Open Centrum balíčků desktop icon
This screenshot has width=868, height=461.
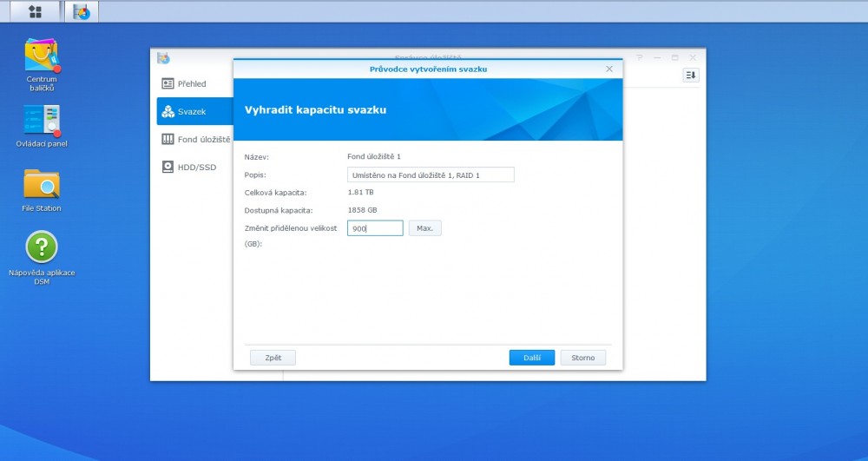[x=42, y=56]
